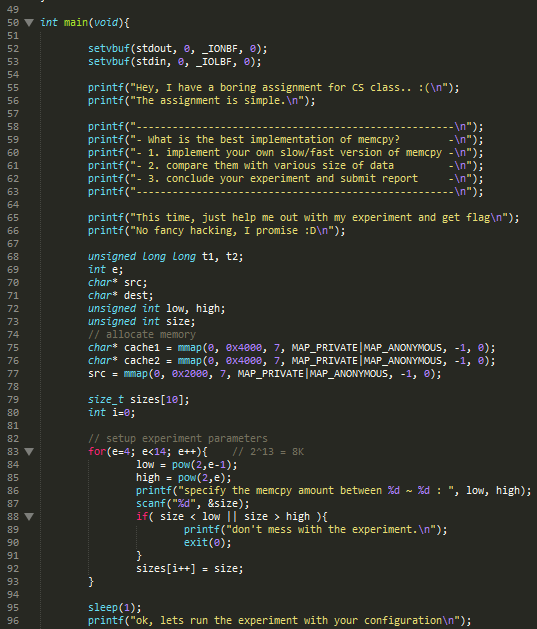Click line number 75 in the gutter
This screenshot has width=537, height=629.
(13, 348)
